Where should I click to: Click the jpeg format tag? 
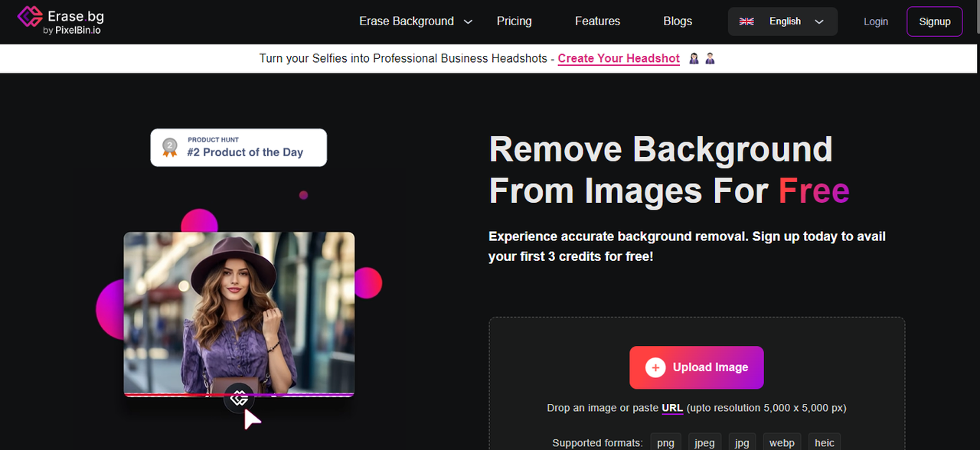point(704,442)
